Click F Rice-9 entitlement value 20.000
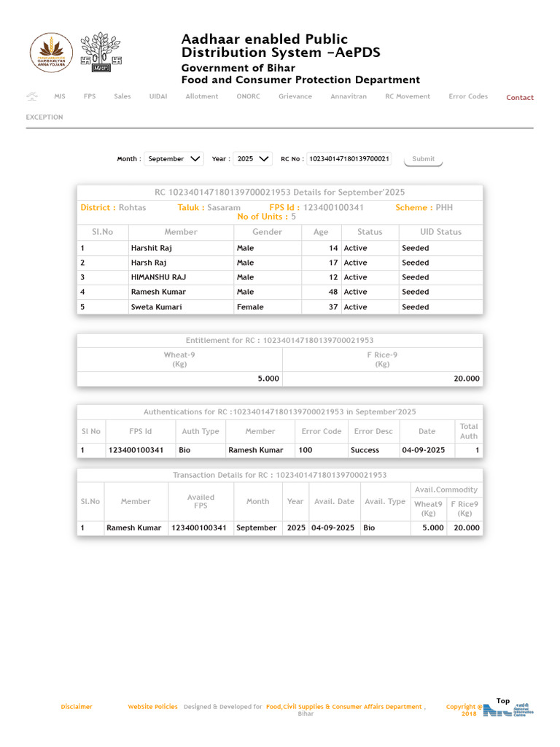The image size is (560, 747). pos(467,379)
